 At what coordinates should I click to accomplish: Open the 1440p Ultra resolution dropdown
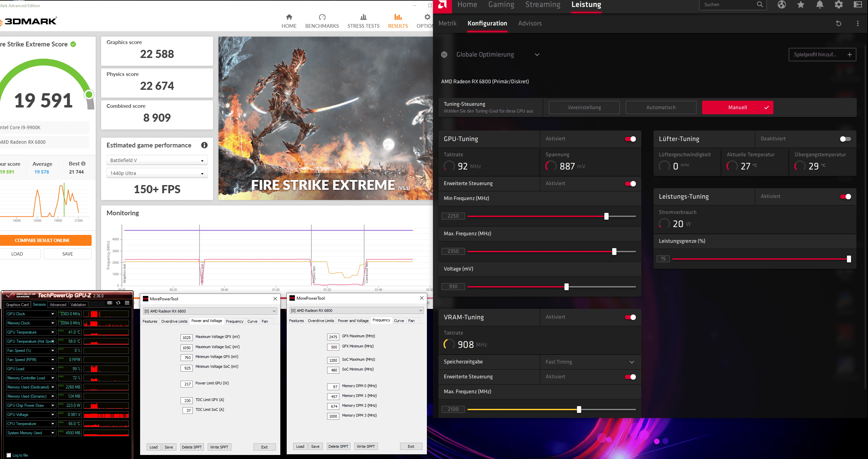(x=157, y=173)
